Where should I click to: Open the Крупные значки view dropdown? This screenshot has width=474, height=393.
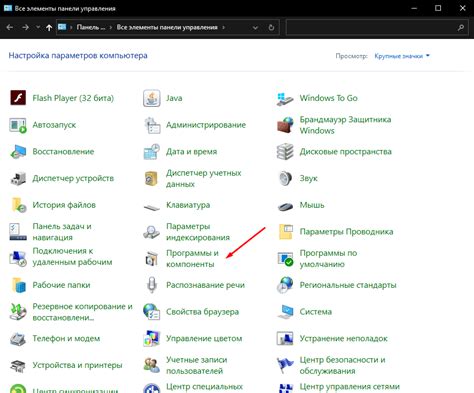(x=402, y=56)
